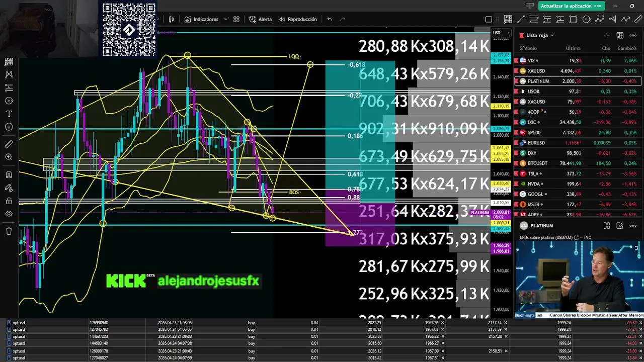644x362 pixels.
Task: Click the trash icon to remove drawings
Action: click(9, 231)
